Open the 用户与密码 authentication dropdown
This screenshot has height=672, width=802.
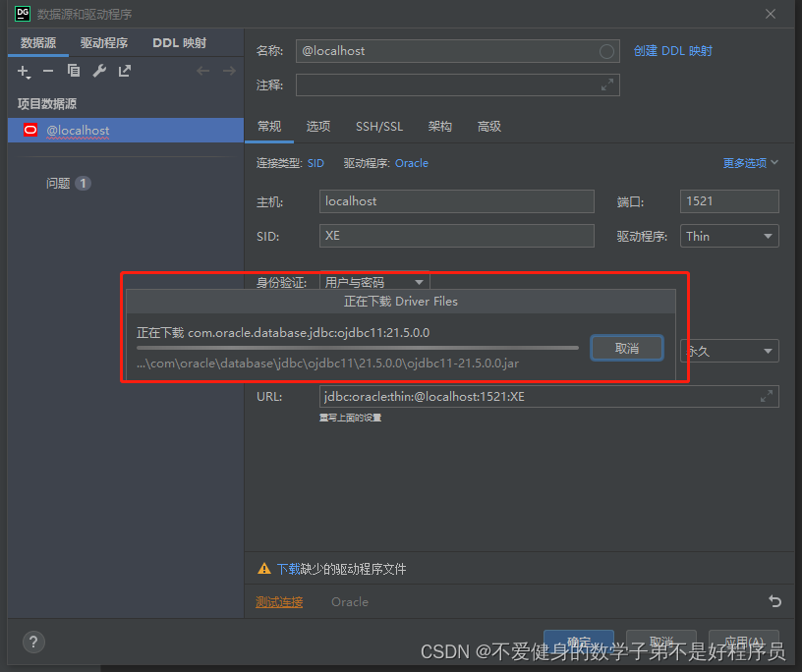374,282
